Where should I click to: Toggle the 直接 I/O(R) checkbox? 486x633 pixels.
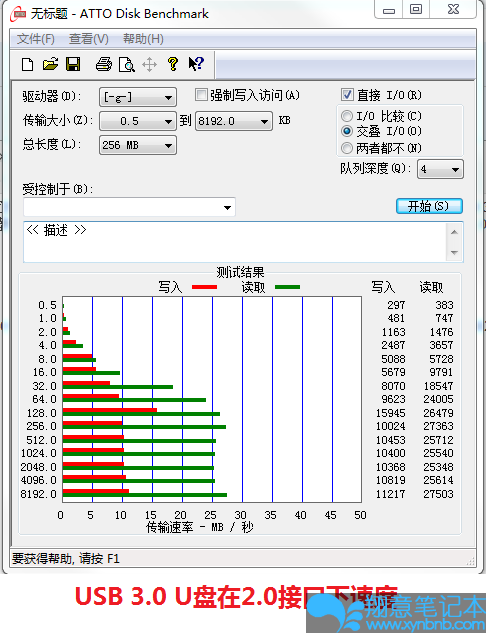click(347, 95)
